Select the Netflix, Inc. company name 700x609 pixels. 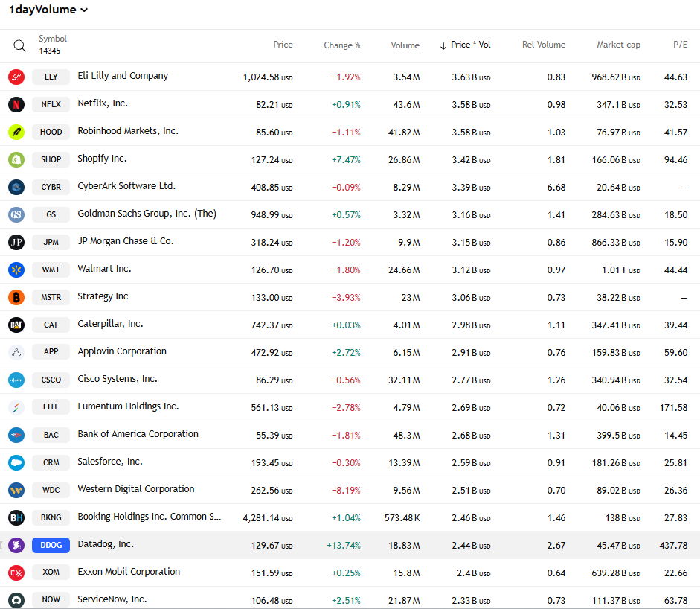(103, 103)
